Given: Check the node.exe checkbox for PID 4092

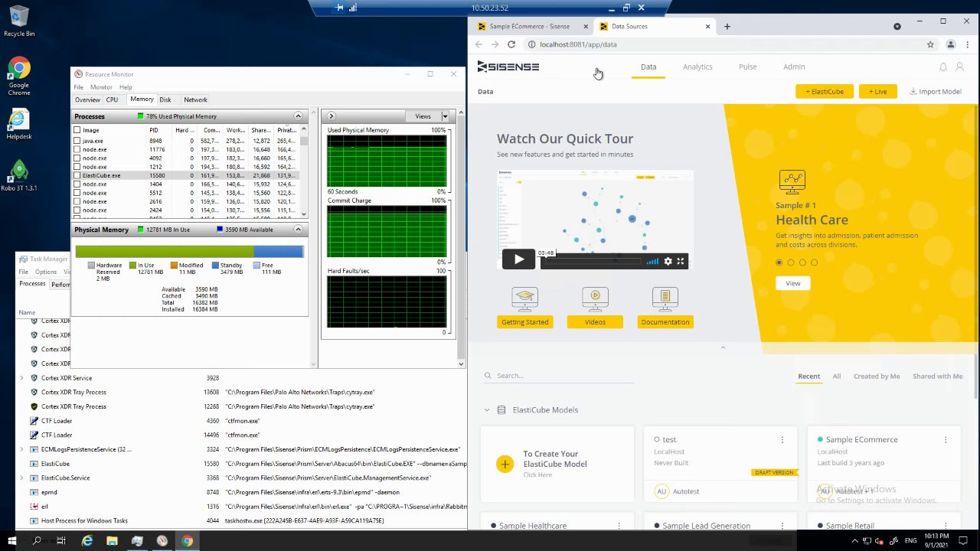Looking at the screenshot, I should pyautogui.click(x=77, y=158).
